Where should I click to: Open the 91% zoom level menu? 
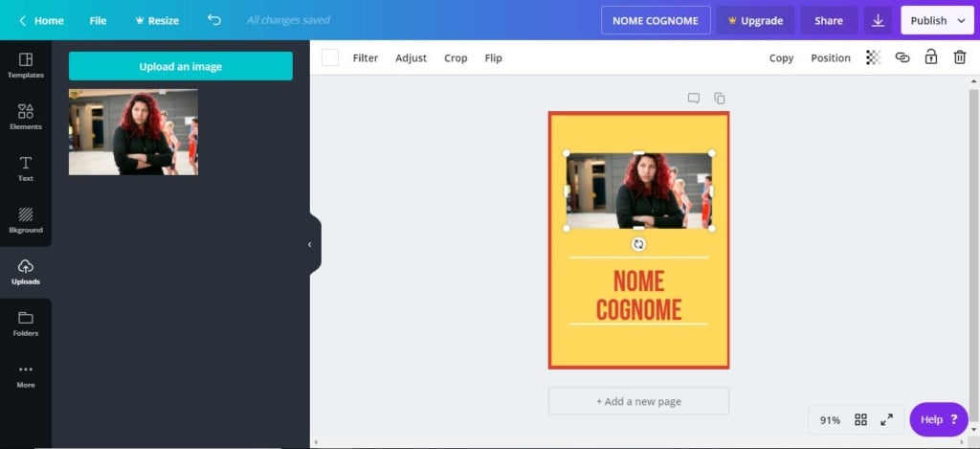click(x=830, y=419)
